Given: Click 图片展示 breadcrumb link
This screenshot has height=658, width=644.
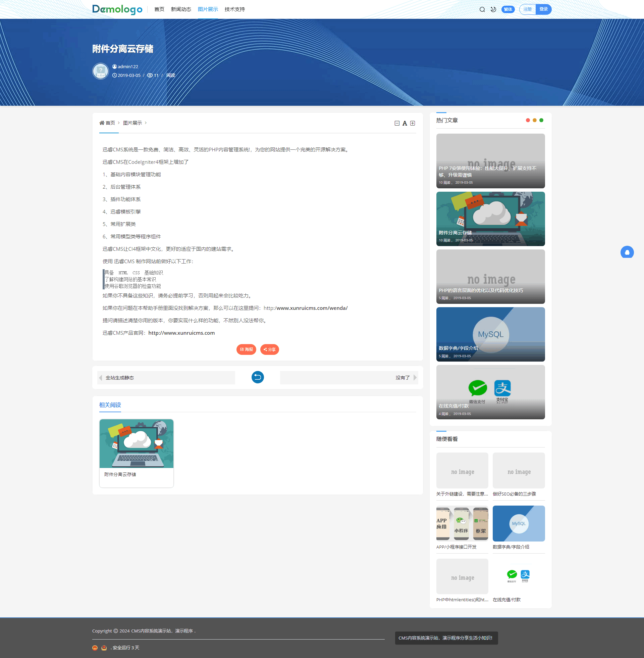Looking at the screenshot, I should (132, 123).
